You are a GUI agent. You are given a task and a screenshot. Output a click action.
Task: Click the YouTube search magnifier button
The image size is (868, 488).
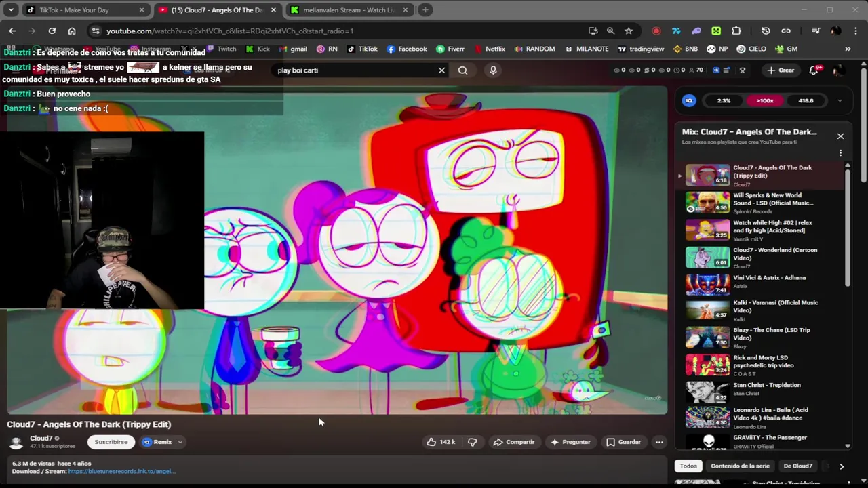tap(462, 70)
